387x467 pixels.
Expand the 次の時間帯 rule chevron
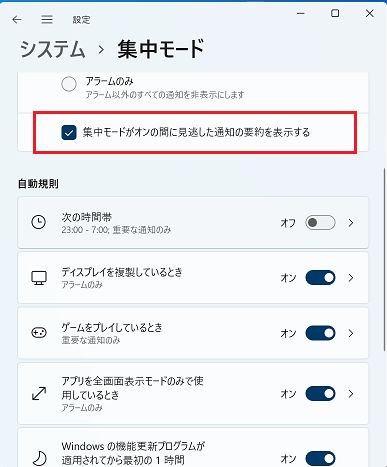(x=351, y=223)
